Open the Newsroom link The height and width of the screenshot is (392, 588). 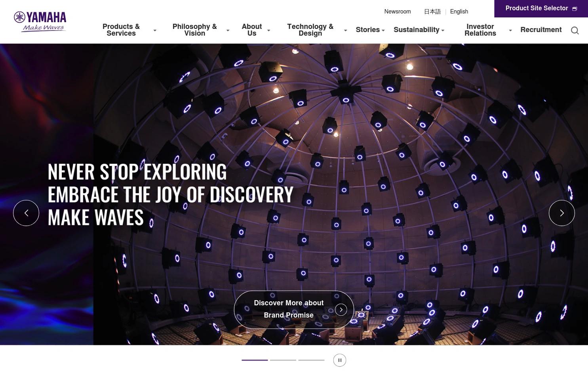click(398, 12)
